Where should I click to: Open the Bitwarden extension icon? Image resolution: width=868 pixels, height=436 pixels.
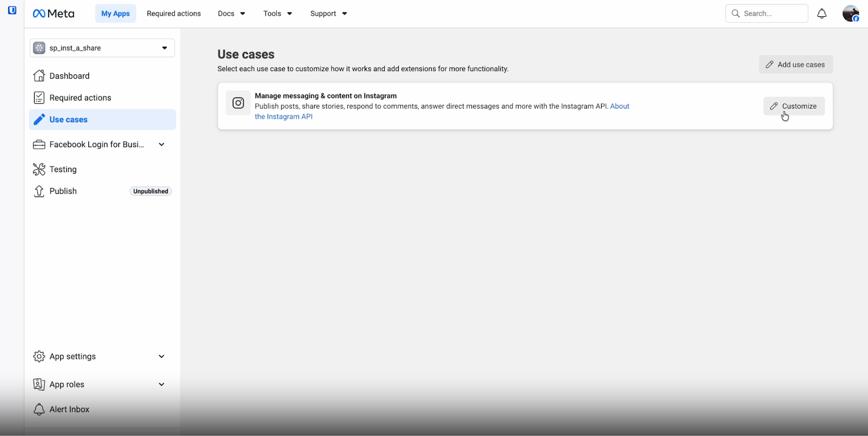pos(12,10)
